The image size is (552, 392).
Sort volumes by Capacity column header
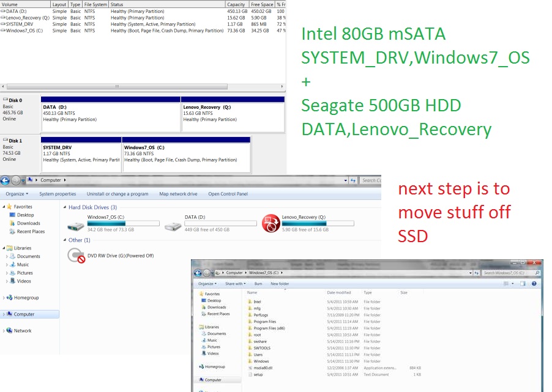236,4
